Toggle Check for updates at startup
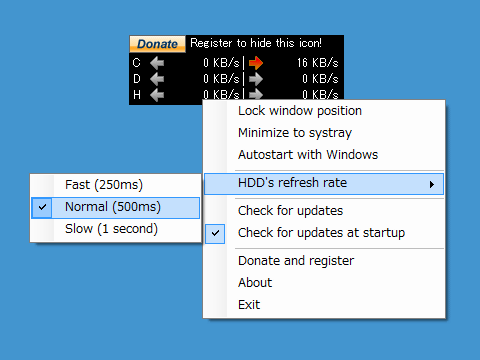Screen dimensions: 480x360 click(x=324, y=233)
